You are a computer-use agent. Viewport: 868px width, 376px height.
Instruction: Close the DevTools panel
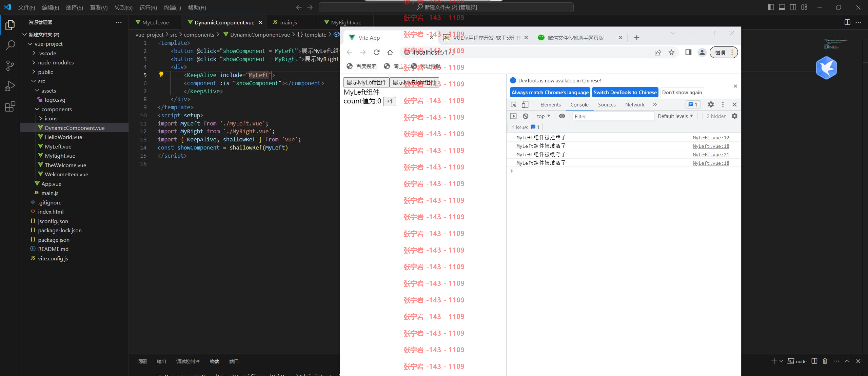[x=734, y=104]
